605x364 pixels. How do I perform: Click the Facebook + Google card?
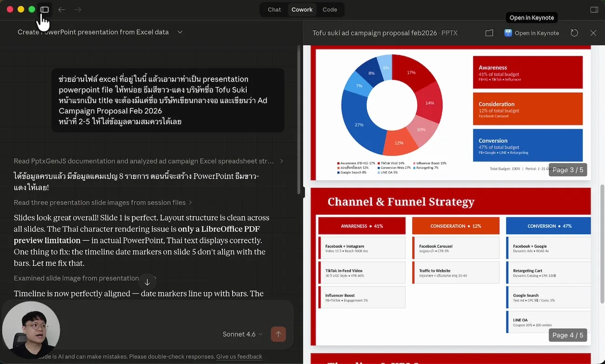549,248
